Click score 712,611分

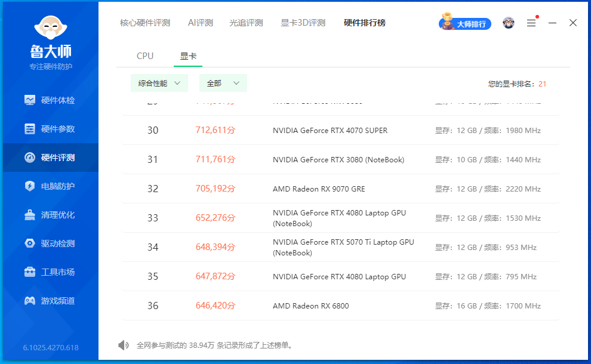[x=216, y=130]
